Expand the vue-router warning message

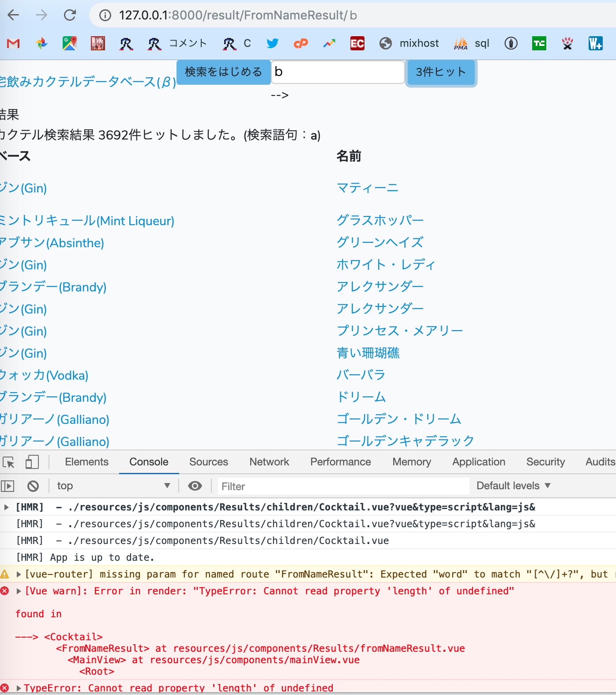point(19,574)
